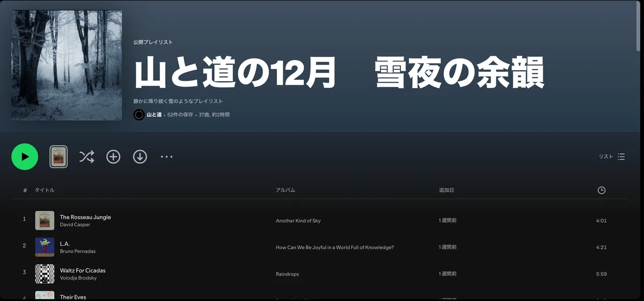This screenshot has width=644, height=301.
Task: Click The Rosseau Jungle cover art
Action: coord(45,221)
